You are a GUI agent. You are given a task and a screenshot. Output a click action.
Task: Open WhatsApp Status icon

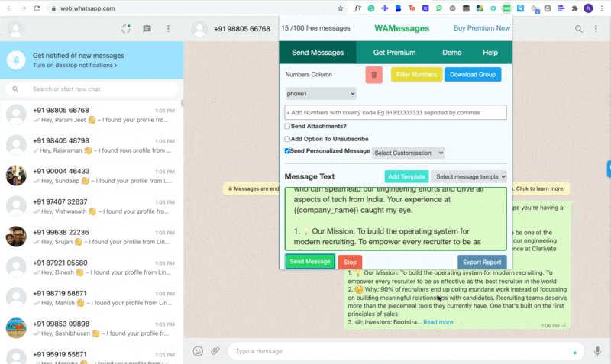pyautogui.click(x=126, y=29)
